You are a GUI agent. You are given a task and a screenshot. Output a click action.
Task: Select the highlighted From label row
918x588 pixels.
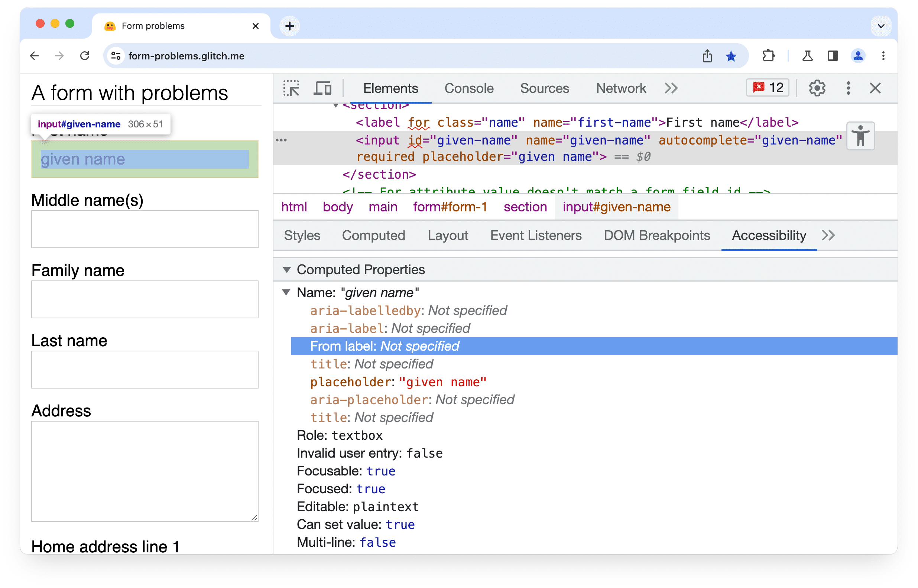(x=592, y=347)
